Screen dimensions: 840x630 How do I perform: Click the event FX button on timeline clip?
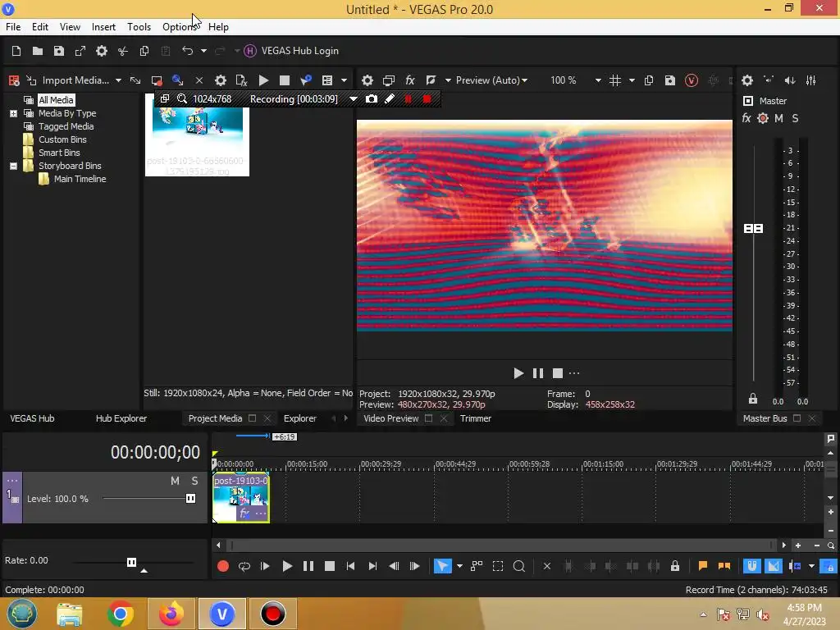[x=244, y=514]
